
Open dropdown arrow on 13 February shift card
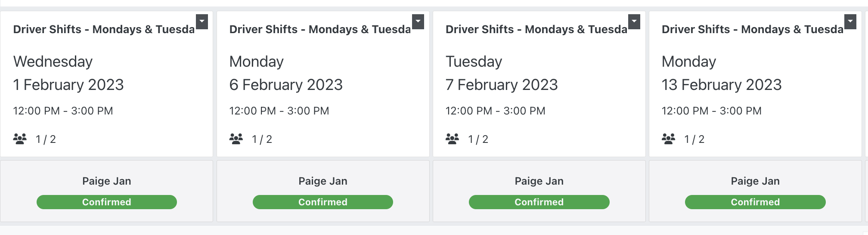(x=850, y=22)
